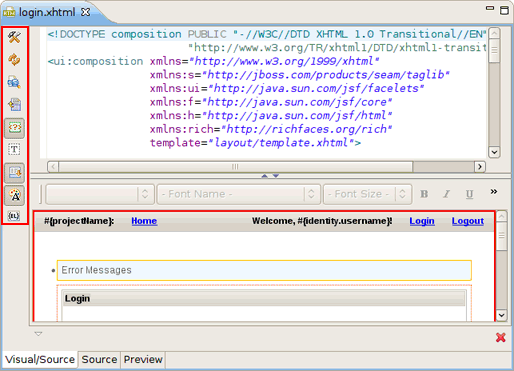
Task: Open the selection bar triangle menu
Action: [38, 334]
